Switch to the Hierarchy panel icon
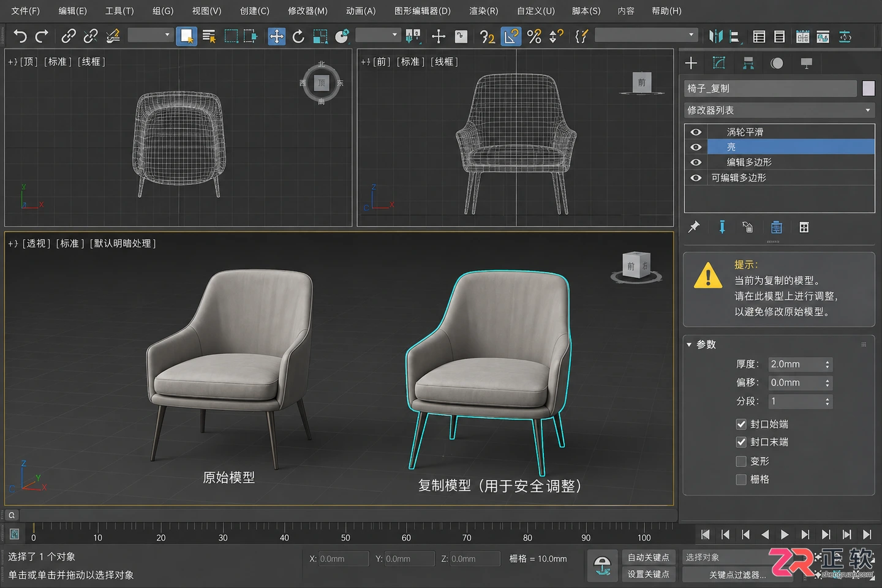 click(748, 63)
